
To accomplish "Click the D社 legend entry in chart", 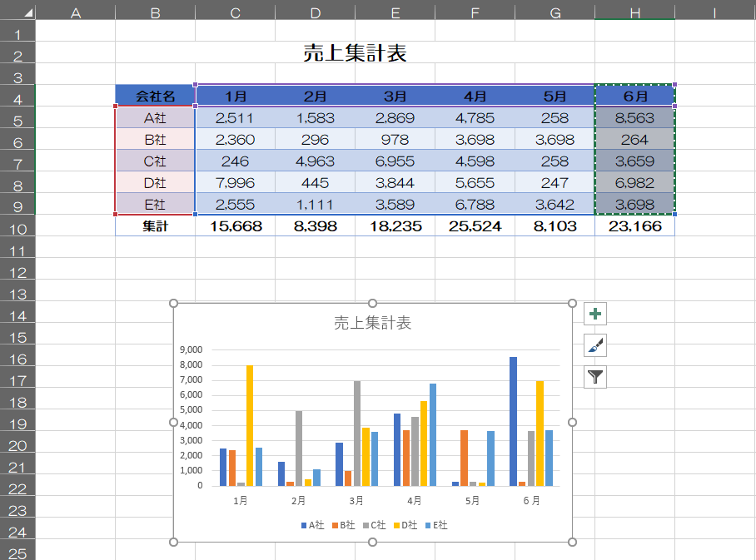I will (x=409, y=525).
